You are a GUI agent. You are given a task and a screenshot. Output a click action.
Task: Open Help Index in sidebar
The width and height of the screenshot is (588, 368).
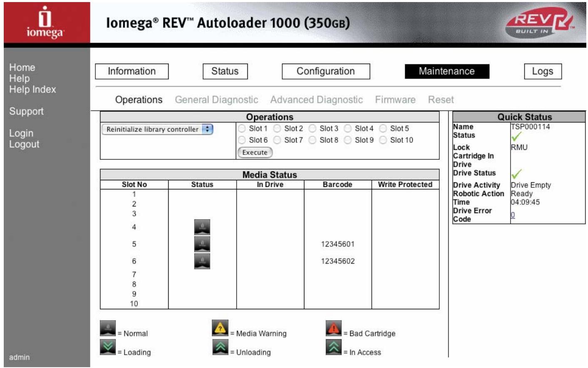pos(32,89)
